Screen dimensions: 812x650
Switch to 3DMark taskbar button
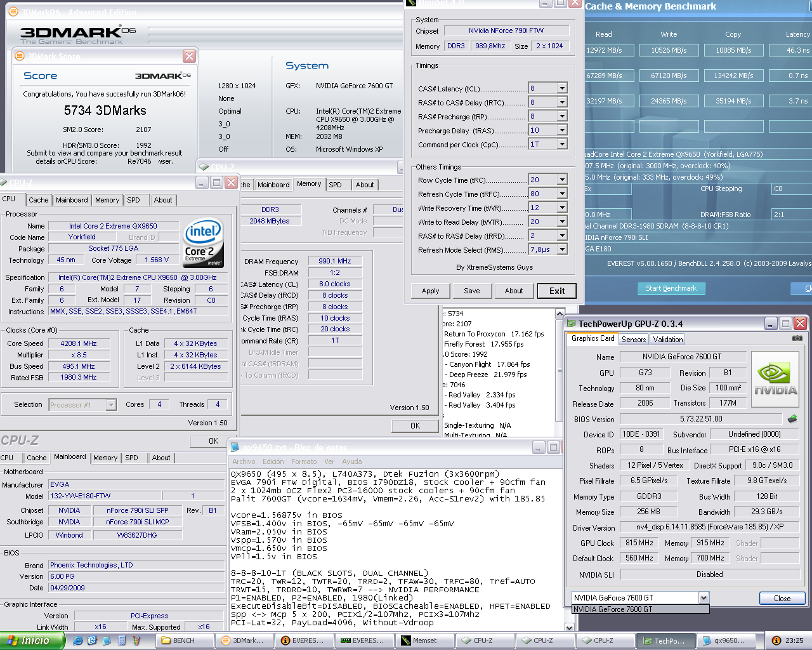tap(243, 640)
